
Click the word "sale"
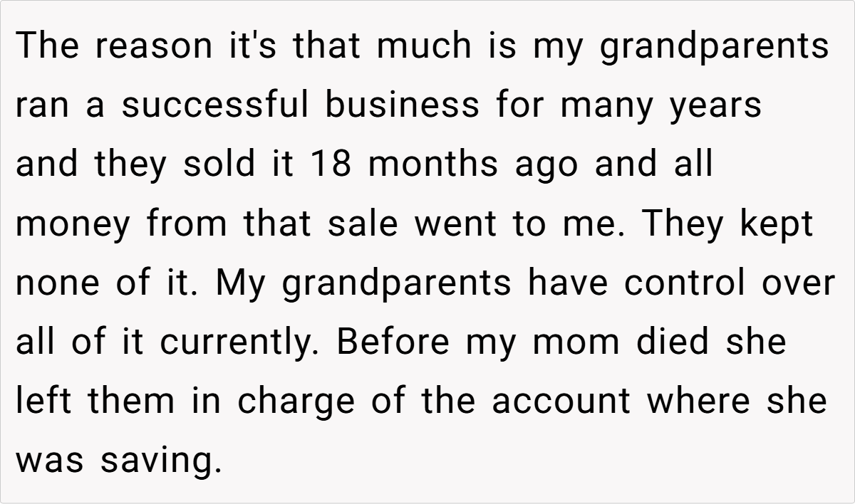point(364,225)
